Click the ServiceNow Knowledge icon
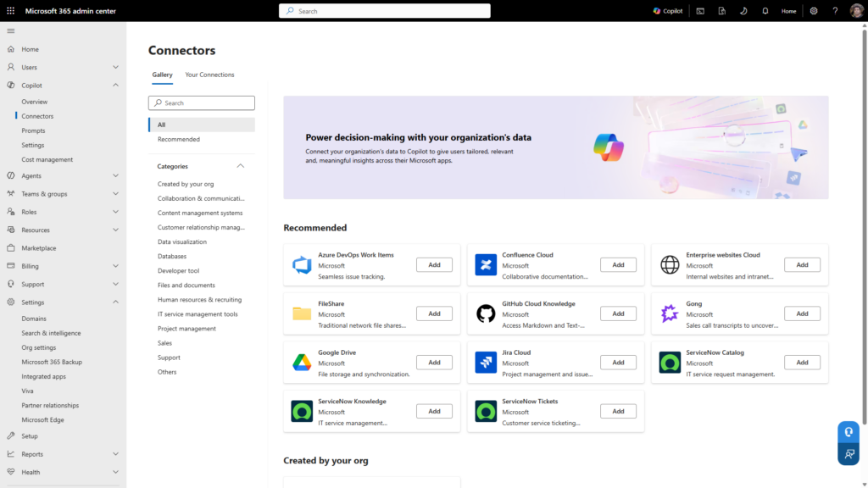 click(x=302, y=411)
